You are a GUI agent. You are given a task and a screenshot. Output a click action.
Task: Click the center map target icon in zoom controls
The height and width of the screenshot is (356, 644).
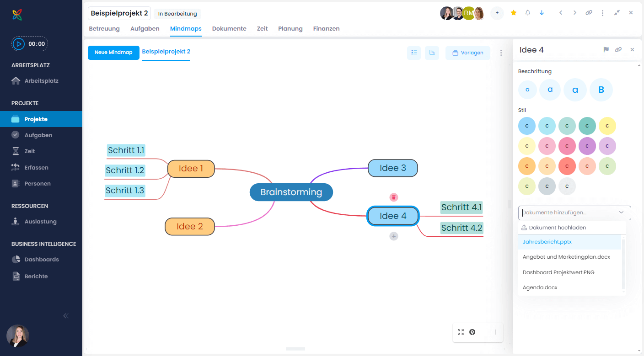point(472,332)
